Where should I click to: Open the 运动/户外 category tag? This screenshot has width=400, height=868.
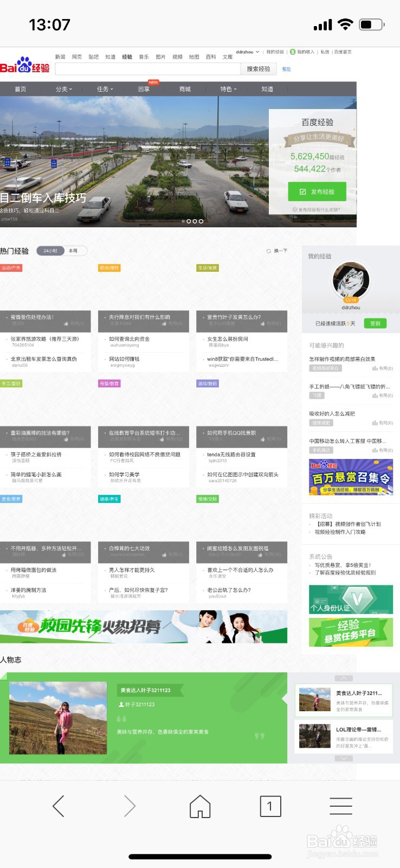coord(11,268)
